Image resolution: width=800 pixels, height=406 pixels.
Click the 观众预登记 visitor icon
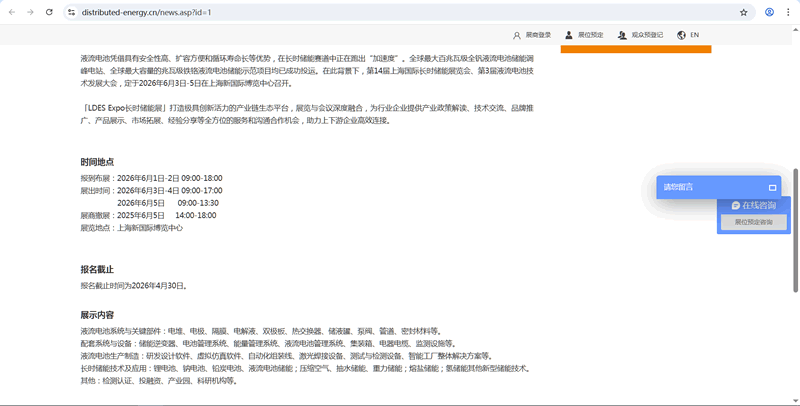point(622,35)
